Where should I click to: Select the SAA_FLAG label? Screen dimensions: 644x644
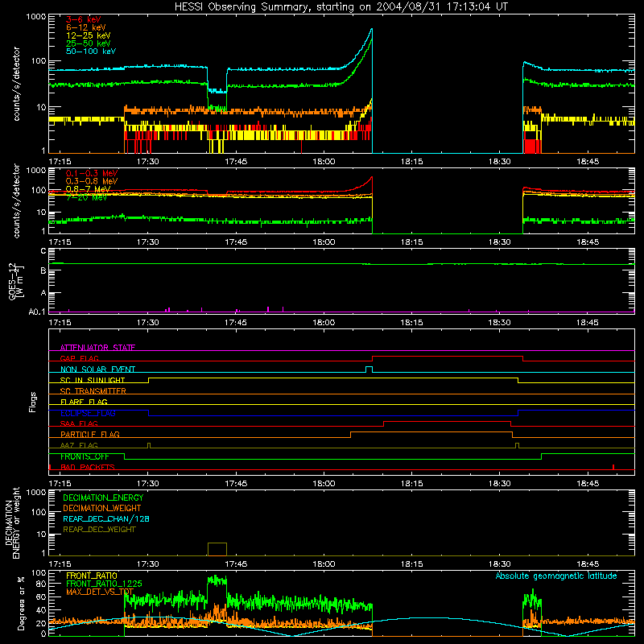point(79,423)
